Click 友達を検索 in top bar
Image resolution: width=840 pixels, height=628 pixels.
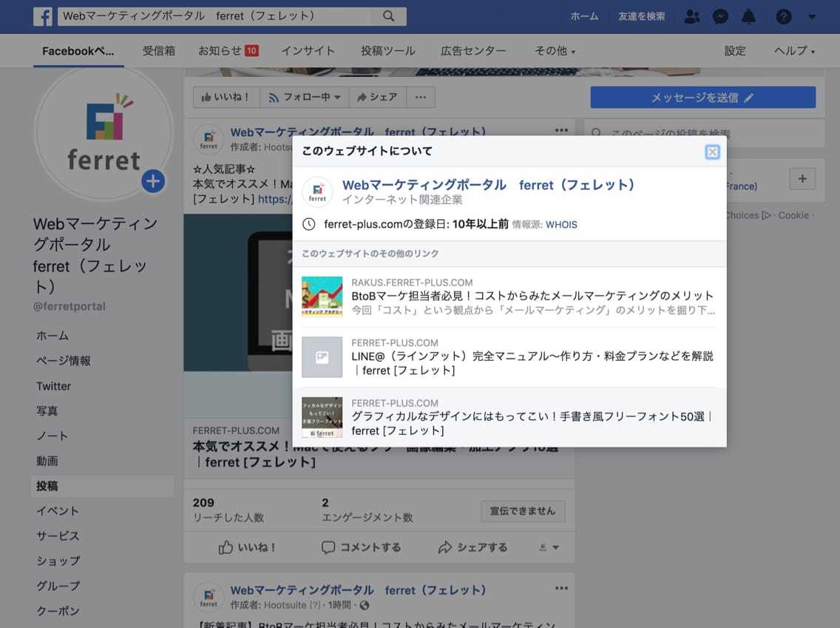tap(641, 16)
